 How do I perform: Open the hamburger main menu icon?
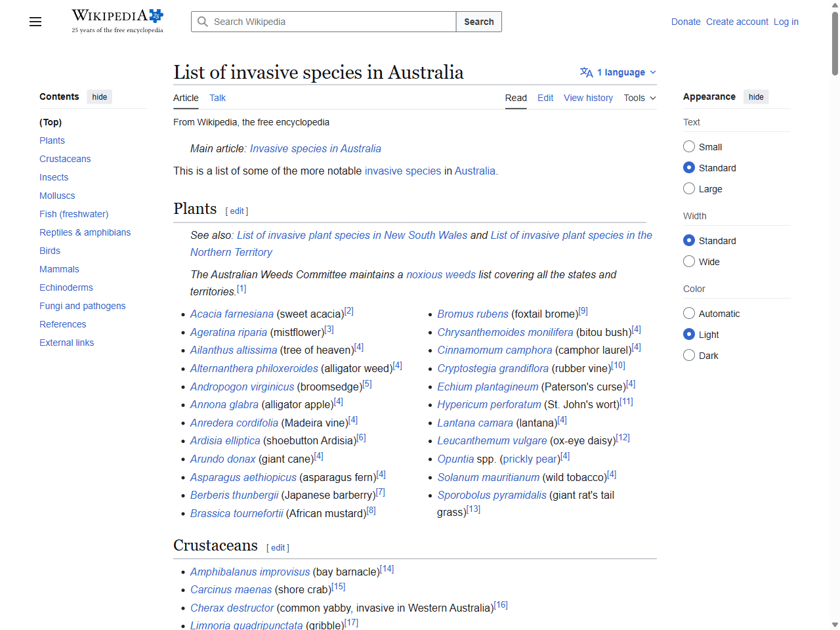35,22
